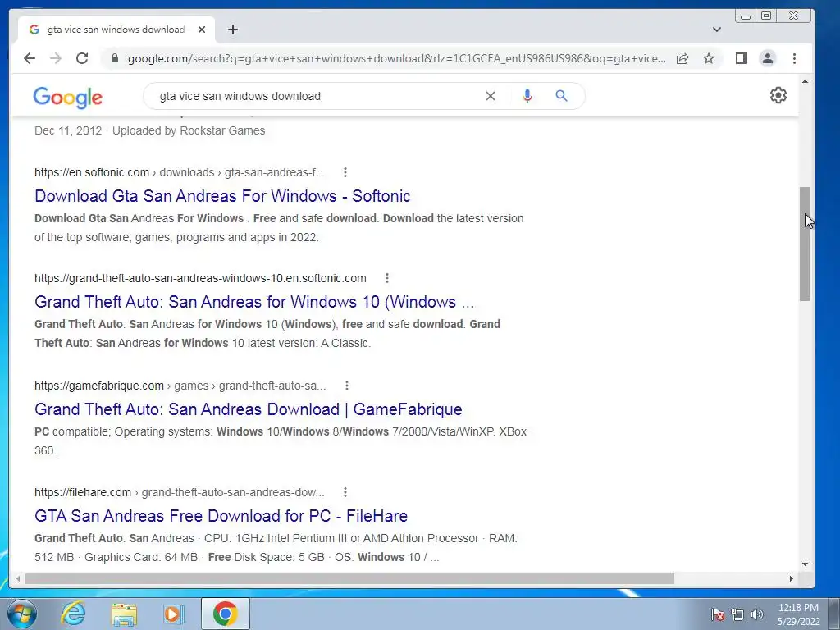The height and width of the screenshot is (630, 840).
Task: Share this page using the share icon
Action: tap(682, 58)
